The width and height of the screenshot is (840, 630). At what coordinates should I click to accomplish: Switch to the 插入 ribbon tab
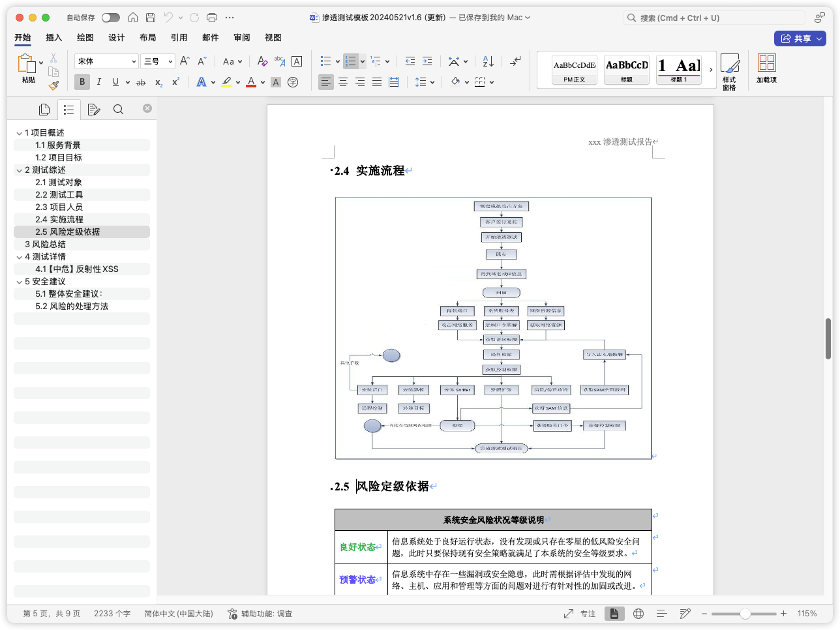(53, 38)
